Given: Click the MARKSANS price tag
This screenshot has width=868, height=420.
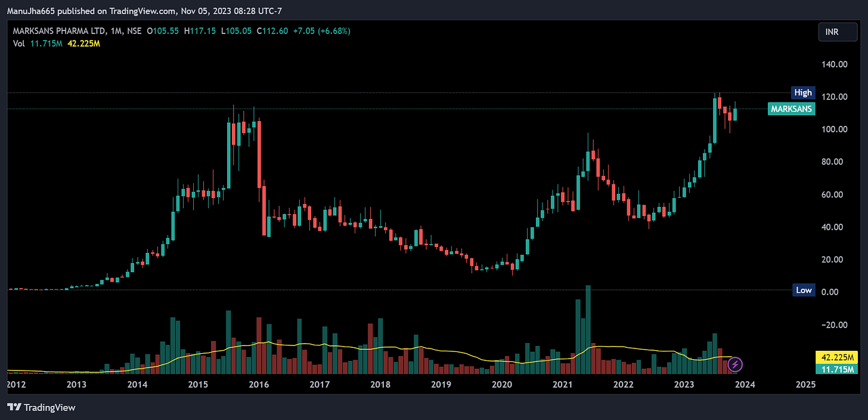Looking at the screenshot, I should click(x=791, y=109).
